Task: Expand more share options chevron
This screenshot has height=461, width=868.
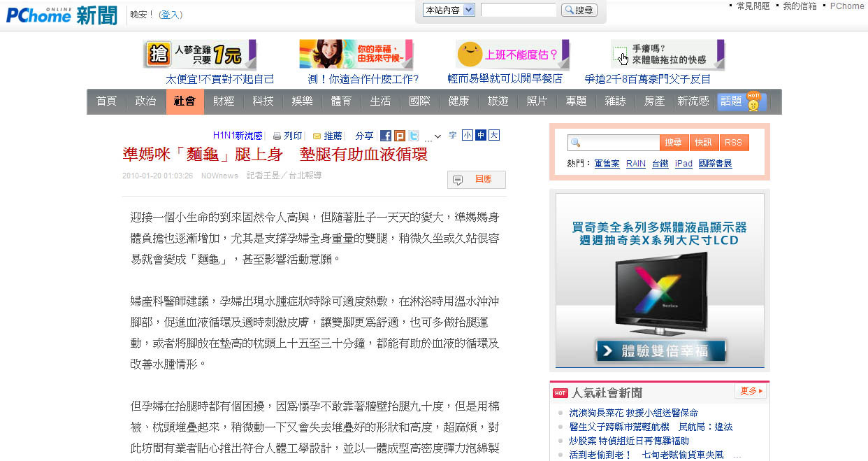Action: point(437,136)
